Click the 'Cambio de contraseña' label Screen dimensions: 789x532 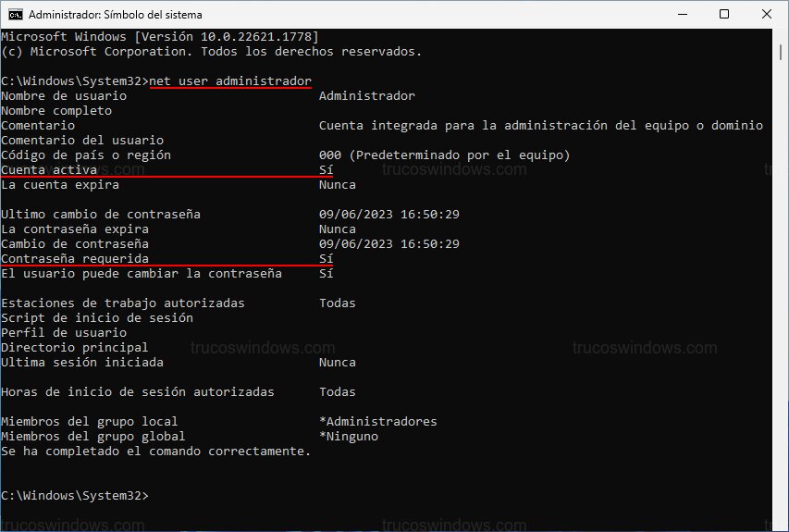[75, 244]
